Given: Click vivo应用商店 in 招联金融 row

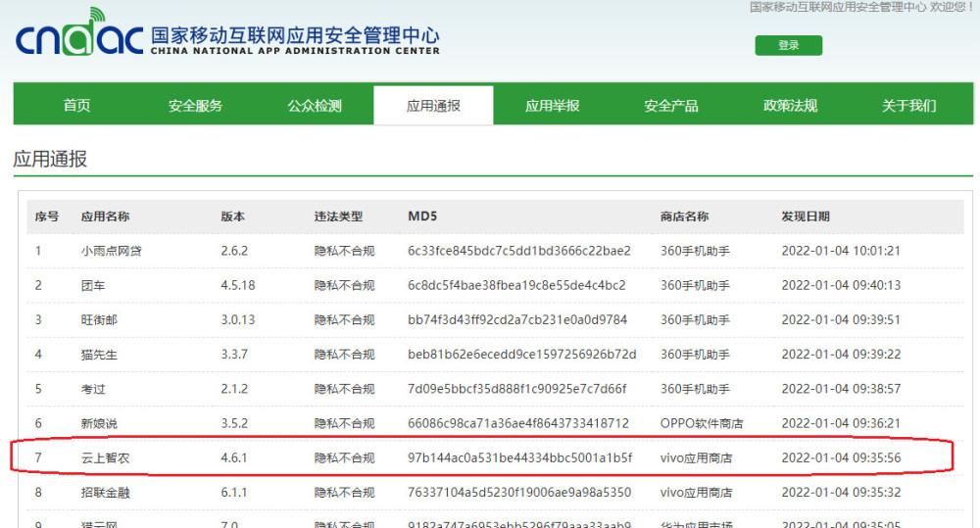Looking at the screenshot, I should [x=696, y=493].
